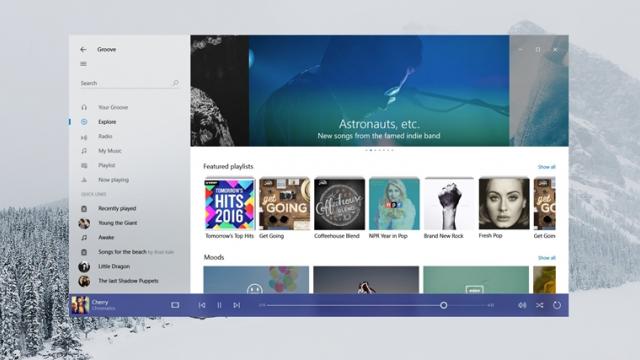Maximize the Groove window
Image resolution: width=640 pixels, height=360 pixels.
[x=538, y=49]
